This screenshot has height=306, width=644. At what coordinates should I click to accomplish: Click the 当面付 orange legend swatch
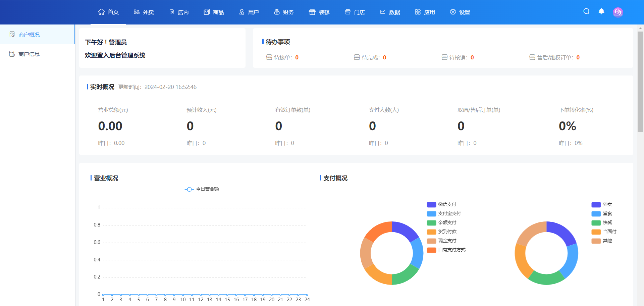596,232
